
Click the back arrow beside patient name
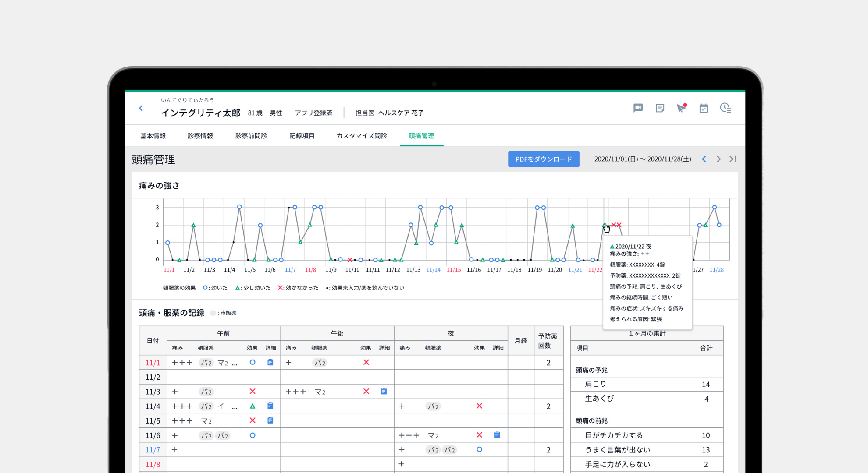click(141, 108)
